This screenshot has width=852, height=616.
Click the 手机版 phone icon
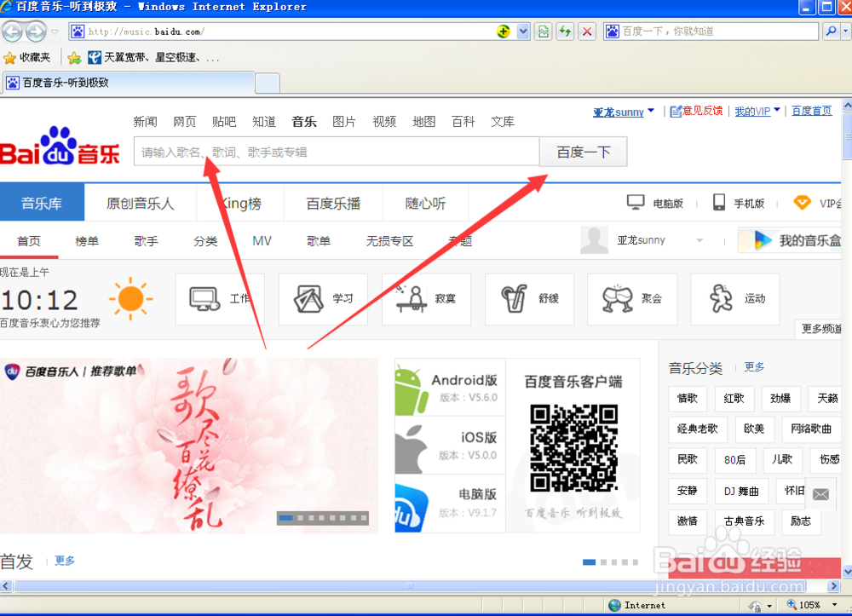(x=719, y=203)
